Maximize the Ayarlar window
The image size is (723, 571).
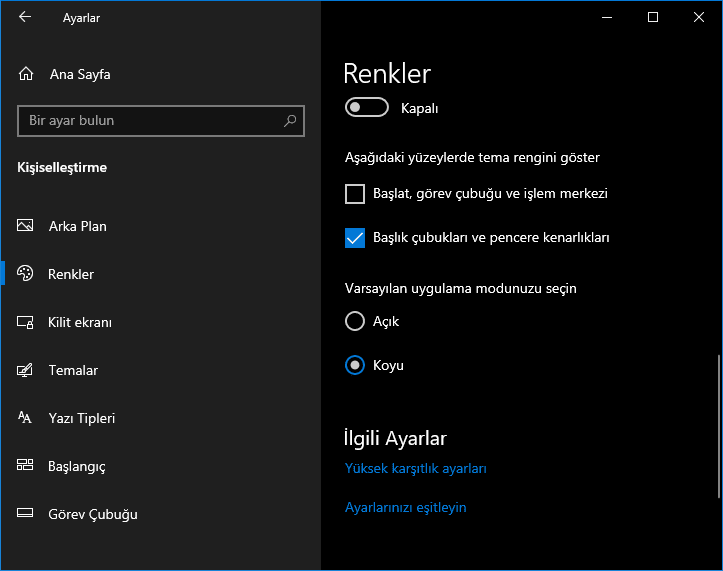click(652, 17)
